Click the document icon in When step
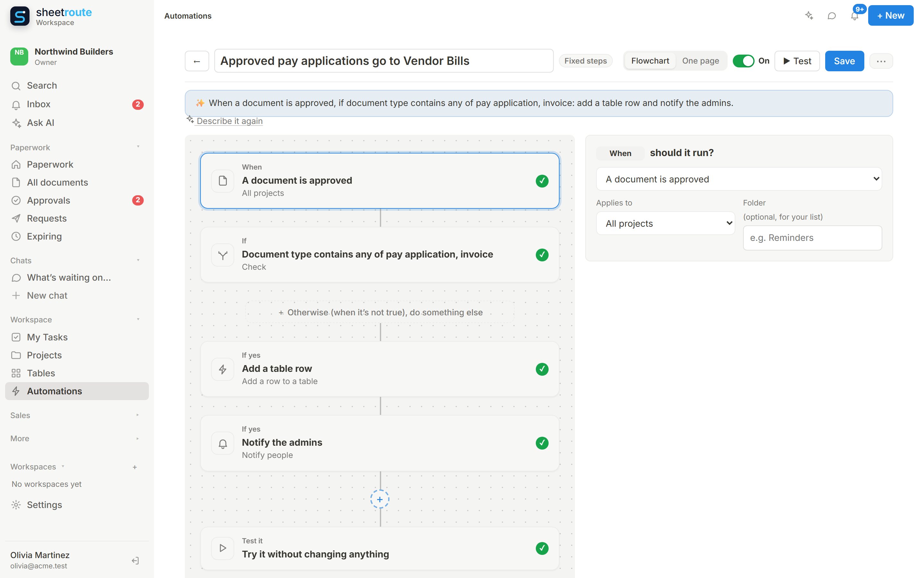The height and width of the screenshot is (578, 924). tap(223, 181)
